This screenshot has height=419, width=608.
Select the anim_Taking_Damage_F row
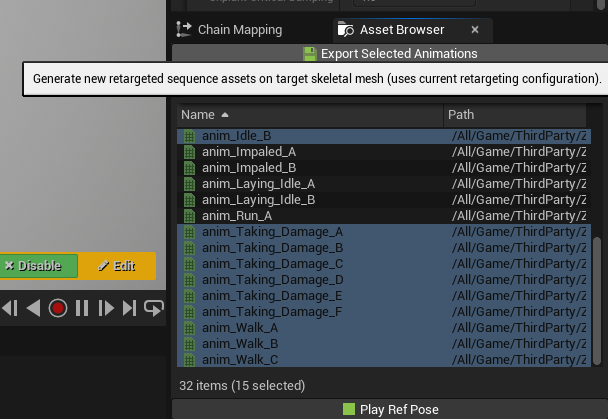tap(384, 312)
